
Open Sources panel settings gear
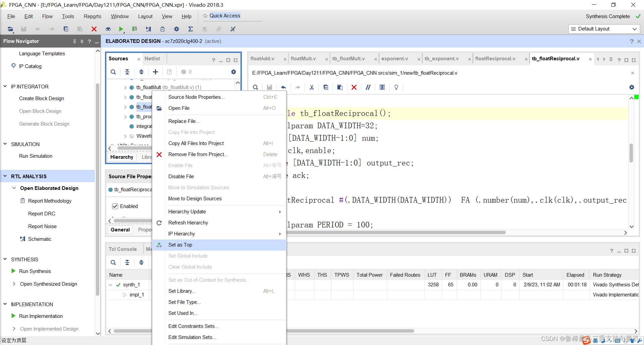point(233,72)
